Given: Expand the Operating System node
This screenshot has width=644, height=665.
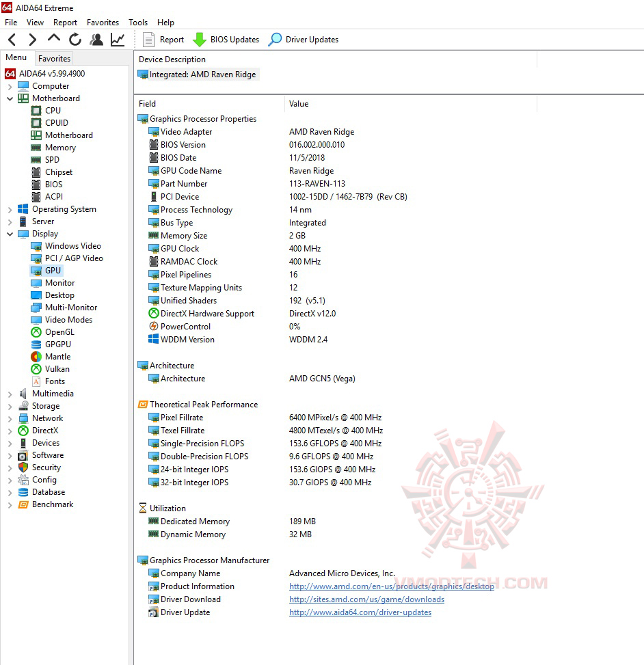Looking at the screenshot, I should pyautogui.click(x=10, y=210).
